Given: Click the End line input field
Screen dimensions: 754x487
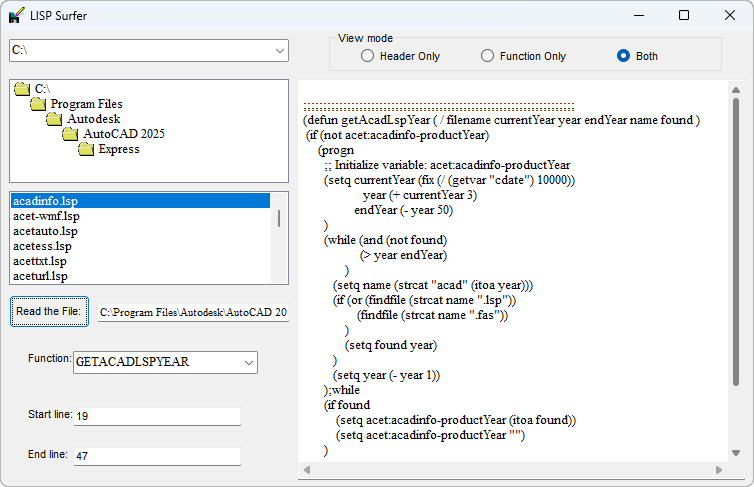Looking at the screenshot, I should coord(157,456).
